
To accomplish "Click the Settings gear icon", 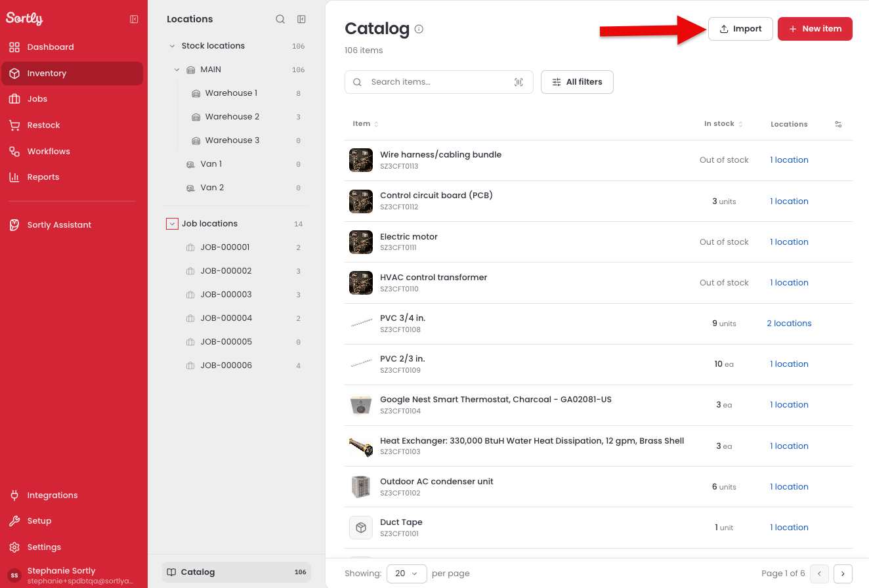I will click(14, 547).
